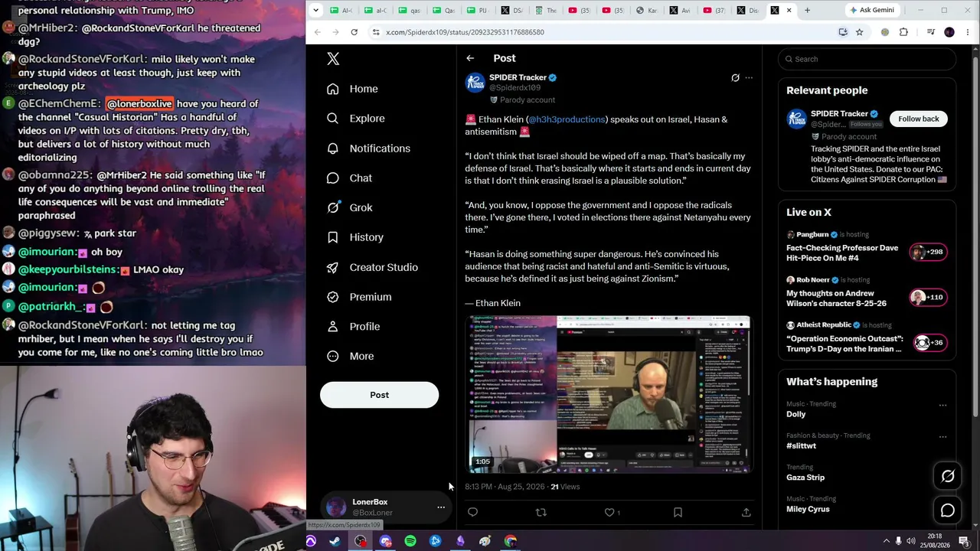
Task: Open Steam from the taskbar
Action: click(x=335, y=541)
